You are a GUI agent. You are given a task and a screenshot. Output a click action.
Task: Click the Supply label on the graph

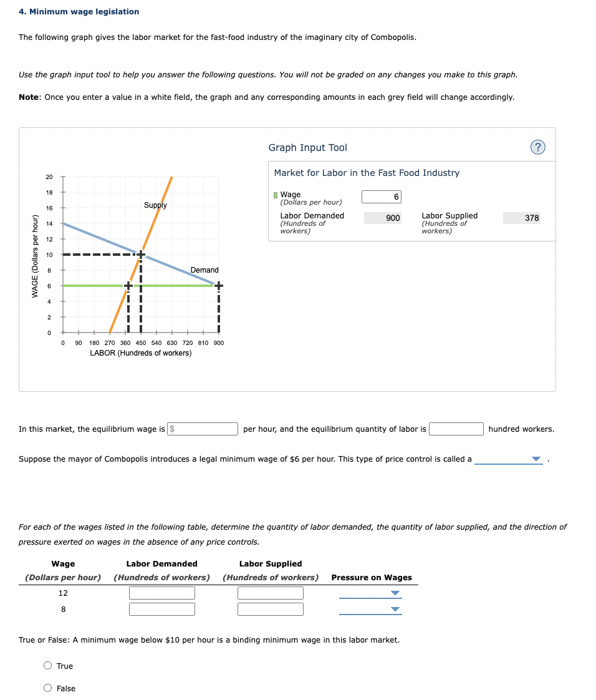[155, 205]
